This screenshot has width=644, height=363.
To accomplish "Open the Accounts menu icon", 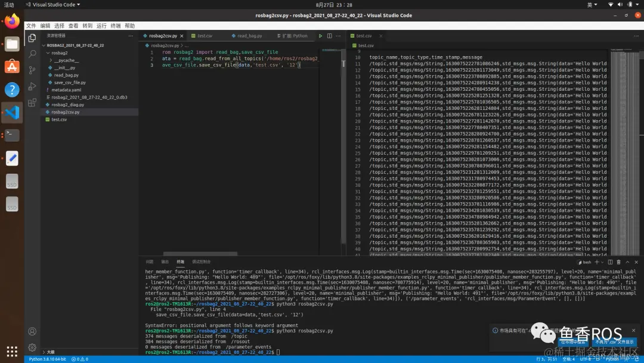I will [x=32, y=331].
